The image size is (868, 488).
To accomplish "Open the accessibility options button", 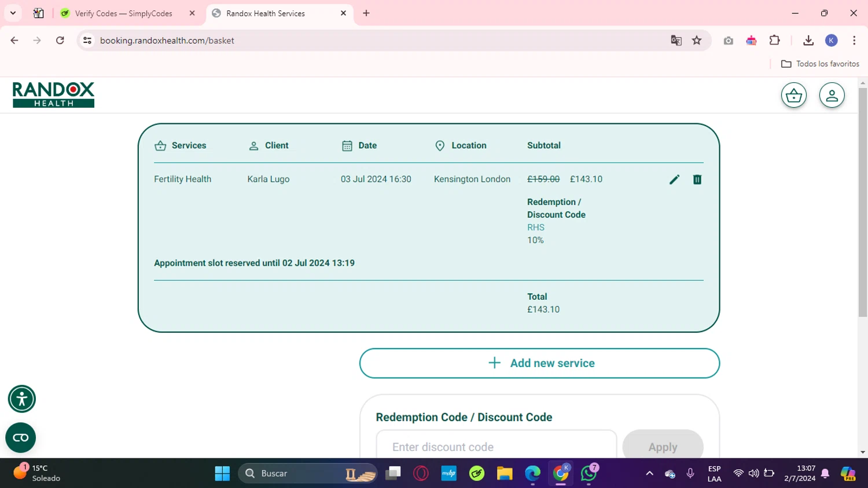I will tap(22, 399).
